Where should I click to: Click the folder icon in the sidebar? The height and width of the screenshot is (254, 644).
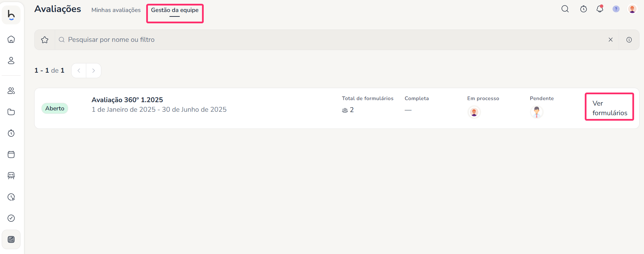pyautogui.click(x=11, y=112)
